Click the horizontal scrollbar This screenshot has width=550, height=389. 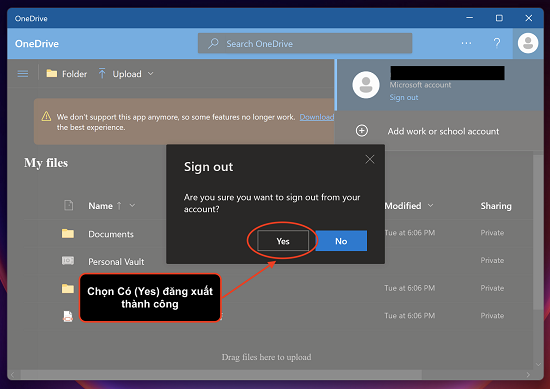click(x=221, y=375)
